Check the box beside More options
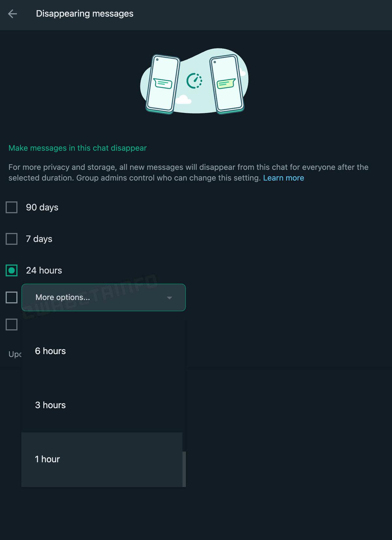This screenshot has width=392, height=540. (12, 297)
